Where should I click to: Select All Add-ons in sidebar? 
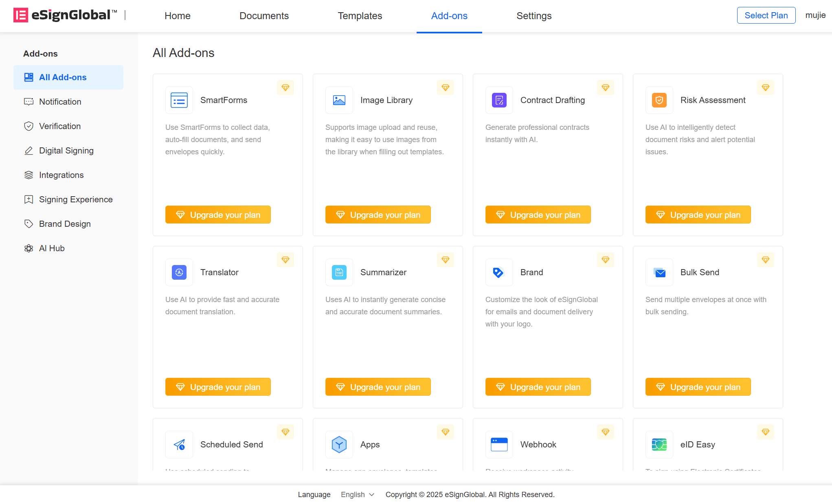(68, 77)
